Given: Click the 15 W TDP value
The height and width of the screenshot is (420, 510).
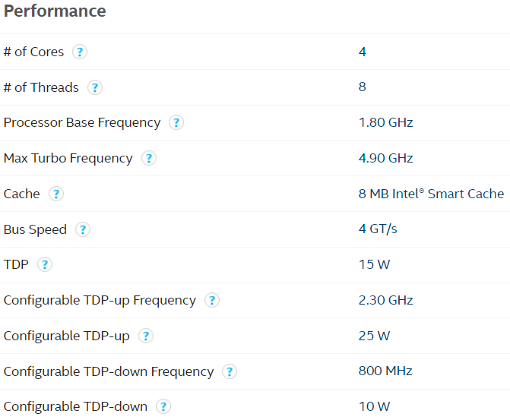Looking at the screenshot, I should pos(374,264).
